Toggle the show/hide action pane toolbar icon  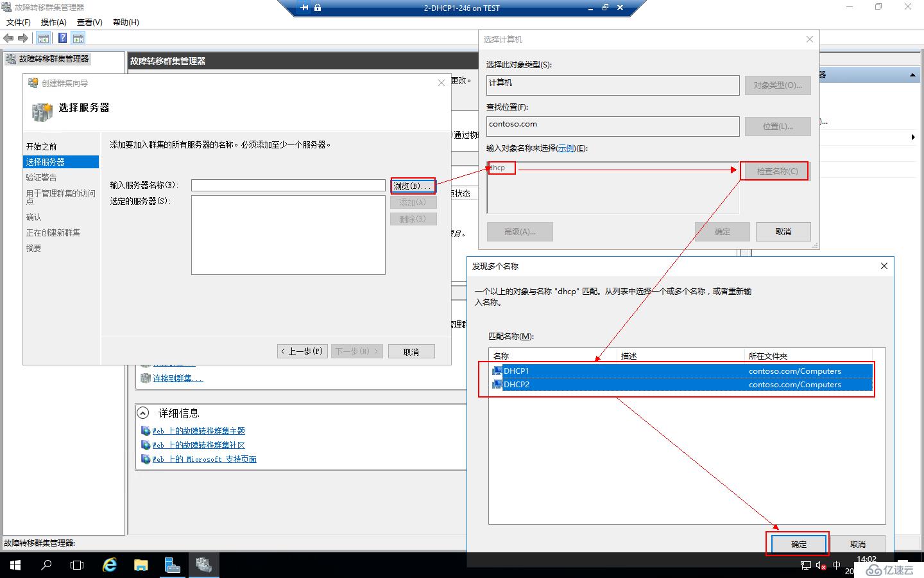[78, 39]
